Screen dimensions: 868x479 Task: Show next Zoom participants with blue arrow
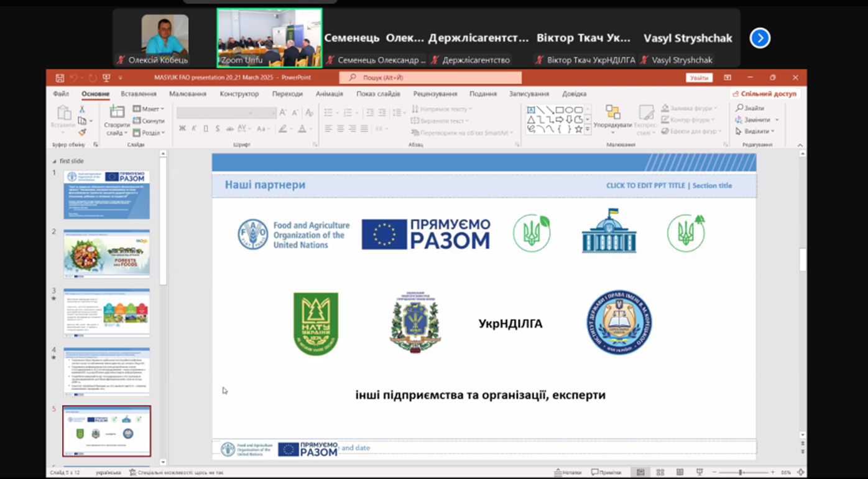pos(760,38)
